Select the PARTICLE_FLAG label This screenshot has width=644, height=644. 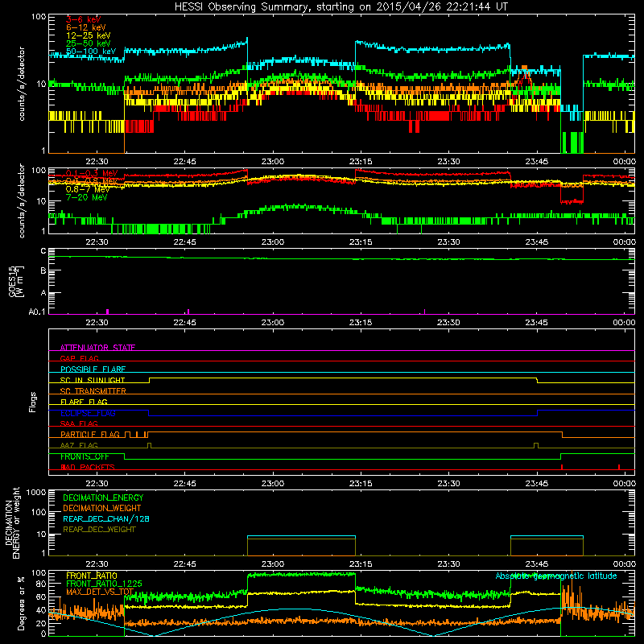90,435
